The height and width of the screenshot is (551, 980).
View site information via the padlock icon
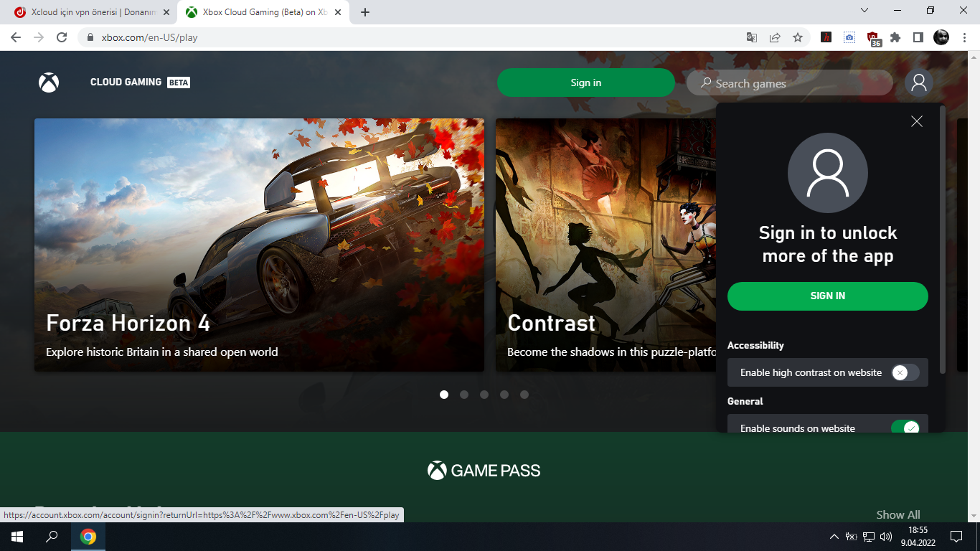(x=90, y=37)
